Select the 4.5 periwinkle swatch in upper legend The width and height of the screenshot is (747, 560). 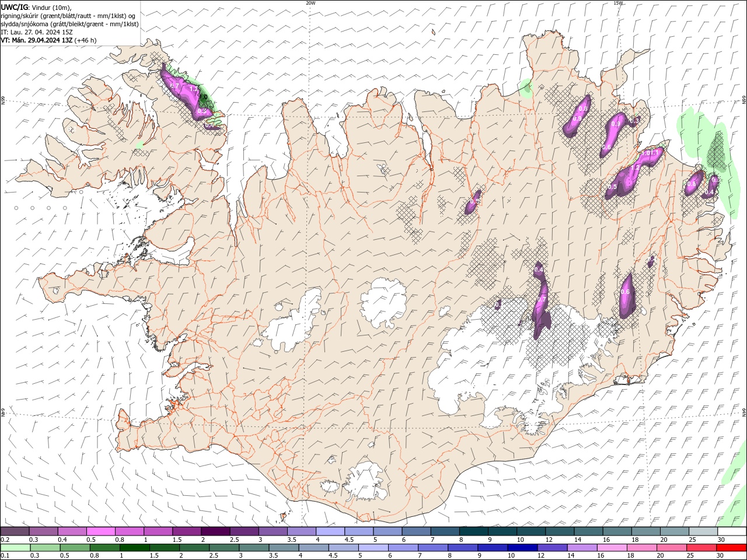point(358,531)
